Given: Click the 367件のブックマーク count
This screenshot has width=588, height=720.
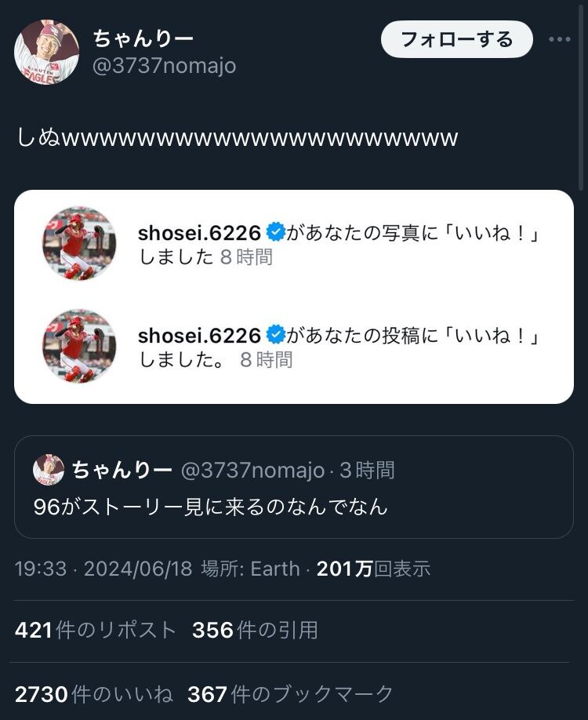Looking at the screenshot, I should point(290,693).
